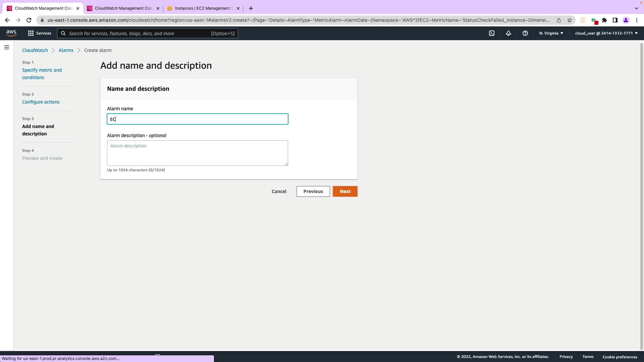This screenshot has width=644, height=362.
Task: Click the Previous button
Action: click(x=313, y=191)
